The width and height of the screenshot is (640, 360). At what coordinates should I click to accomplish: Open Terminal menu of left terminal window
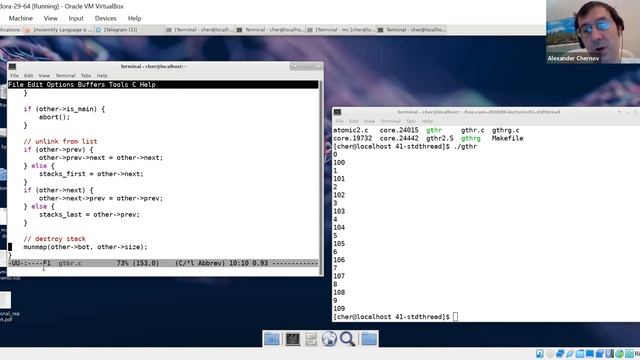(65, 76)
